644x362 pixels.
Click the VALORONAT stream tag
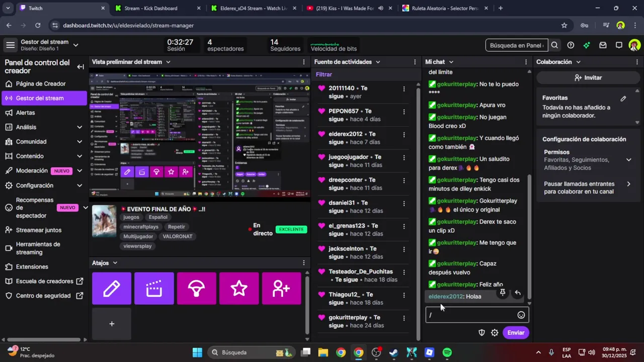point(178,236)
